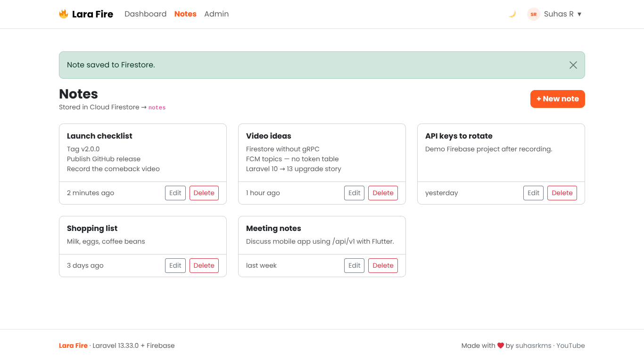Screen dimensions: 644x362
Task: Click the '2 minutes ago' timestamp
Action: [x=91, y=193]
